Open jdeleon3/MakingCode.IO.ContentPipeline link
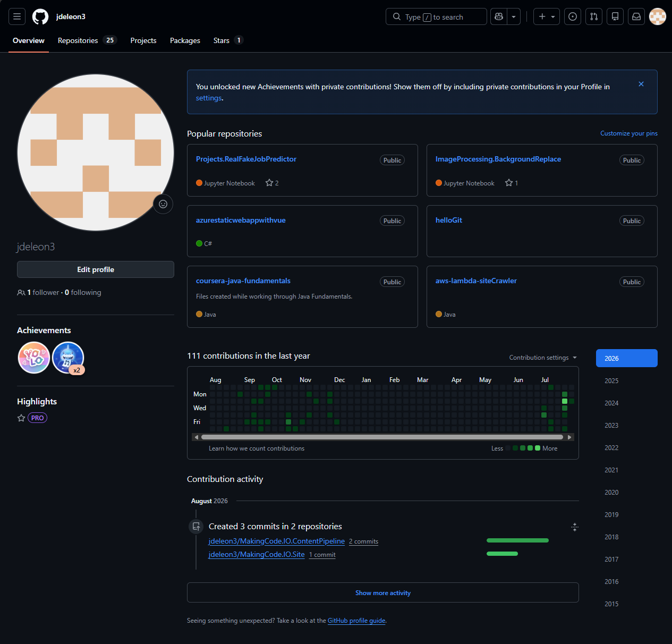Screen dimensions: 672x644 coord(277,541)
